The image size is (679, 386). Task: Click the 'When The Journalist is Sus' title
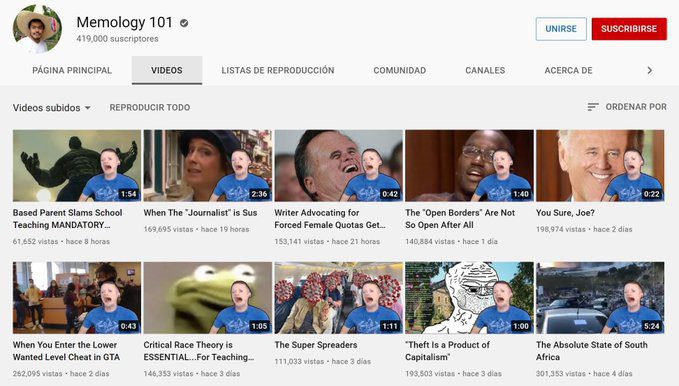pos(200,213)
